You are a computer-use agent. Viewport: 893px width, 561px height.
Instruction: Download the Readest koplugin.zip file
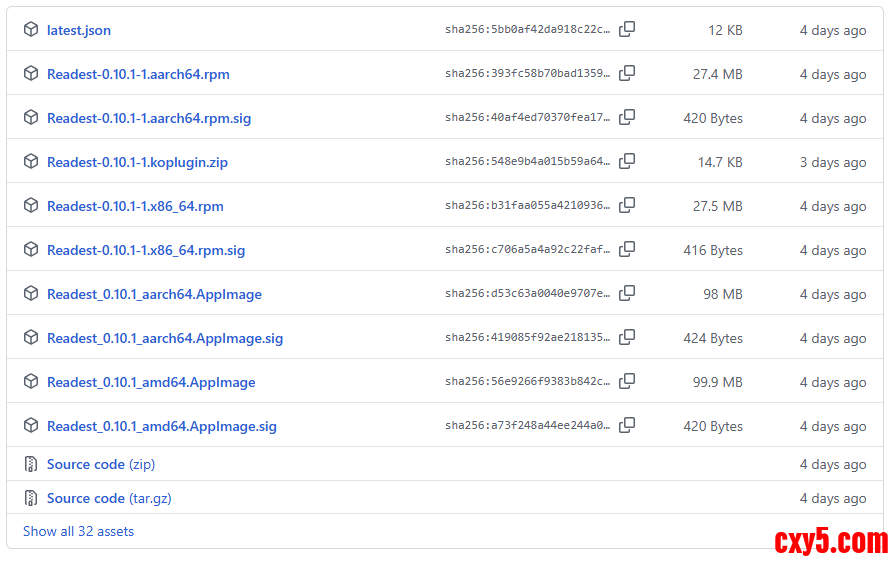[137, 162]
